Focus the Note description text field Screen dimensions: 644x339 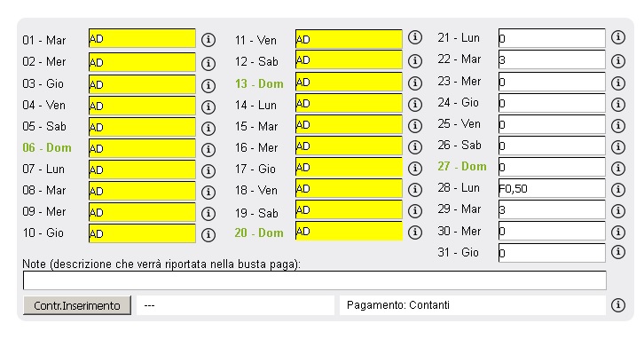click(x=314, y=280)
